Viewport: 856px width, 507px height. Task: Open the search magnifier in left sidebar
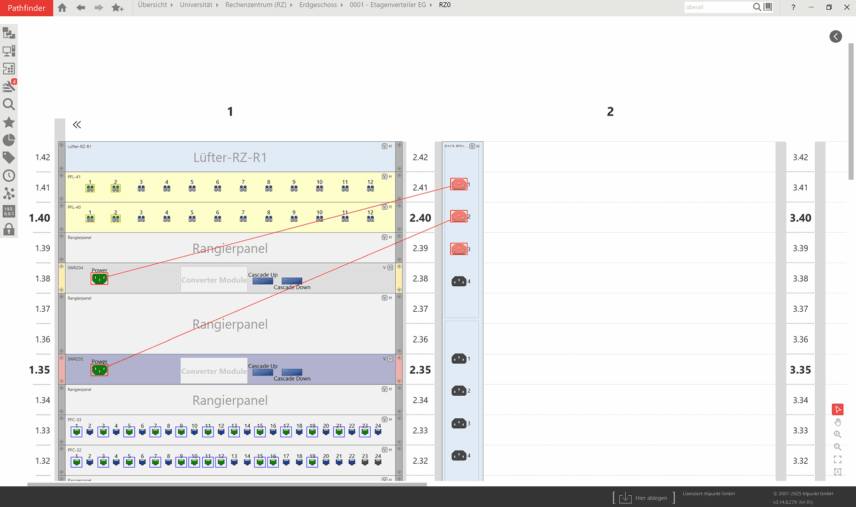pos(9,104)
